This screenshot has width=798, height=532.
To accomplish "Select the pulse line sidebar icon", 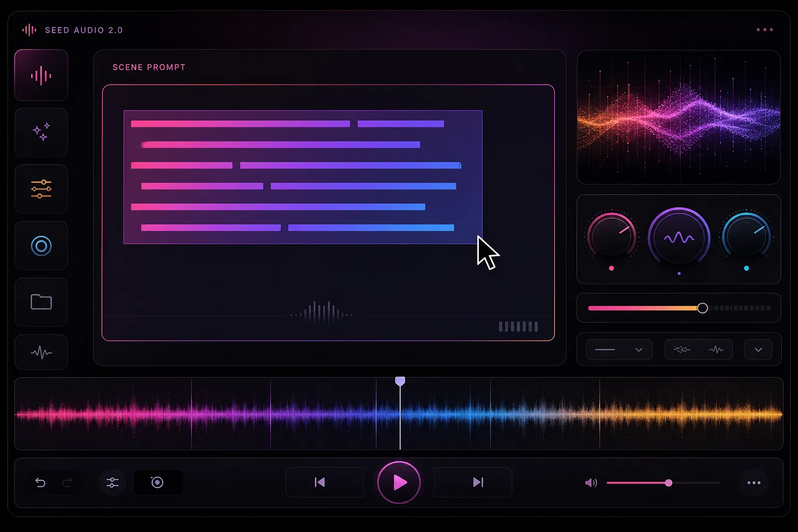I will 41,353.
